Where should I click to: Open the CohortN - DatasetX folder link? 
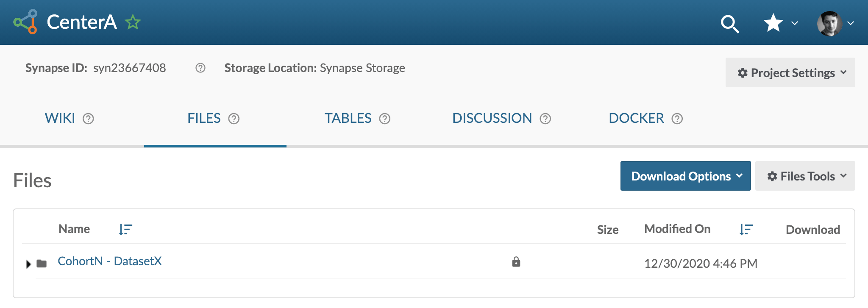(x=110, y=261)
